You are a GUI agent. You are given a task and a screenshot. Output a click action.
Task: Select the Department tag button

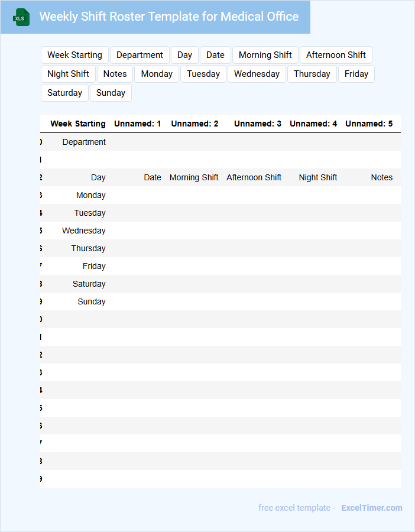(140, 55)
